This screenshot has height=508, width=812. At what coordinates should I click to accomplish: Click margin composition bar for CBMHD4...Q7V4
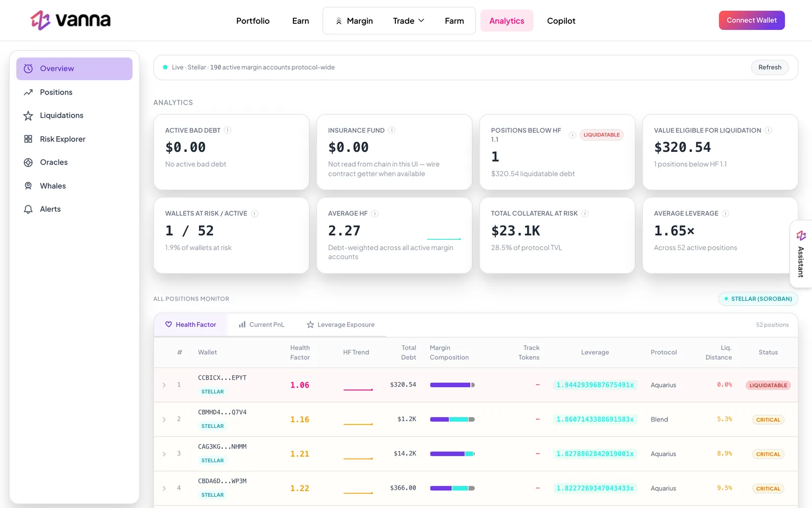tap(452, 420)
